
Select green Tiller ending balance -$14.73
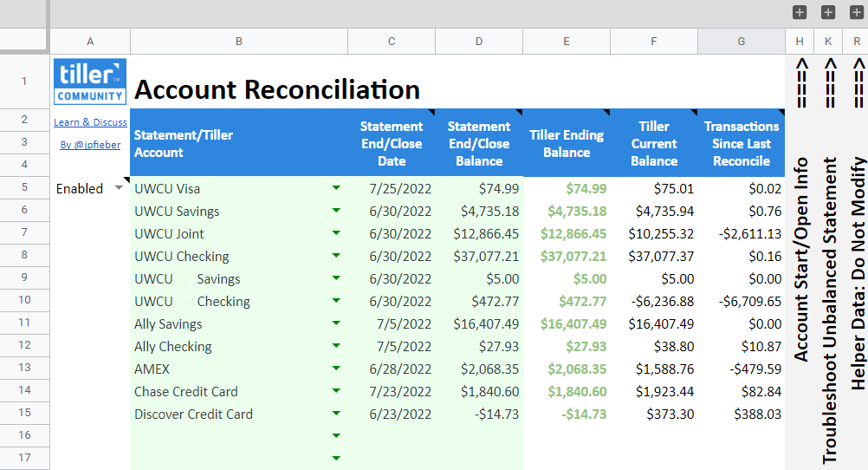pyautogui.click(x=567, y=414)
